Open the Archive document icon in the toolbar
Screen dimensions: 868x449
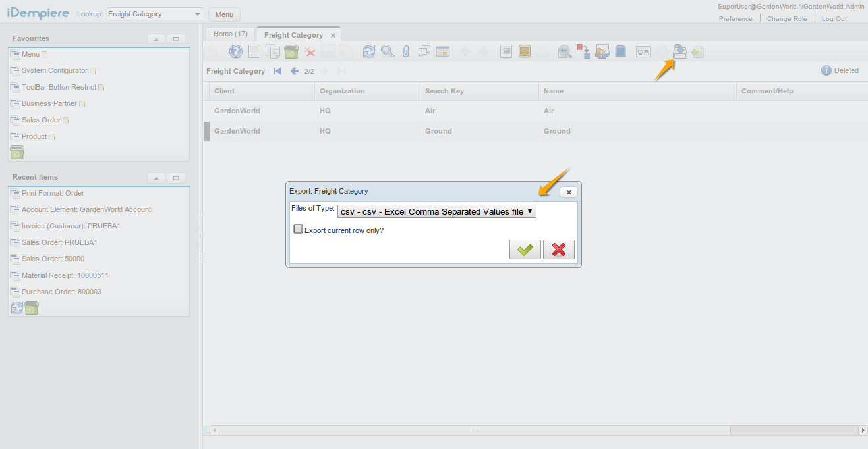[x=525, y=51]
